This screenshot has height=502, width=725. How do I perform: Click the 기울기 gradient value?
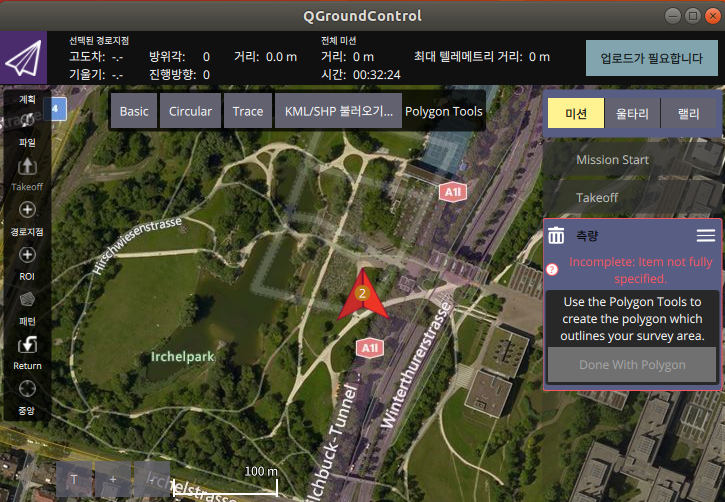[x=117, y=76]
